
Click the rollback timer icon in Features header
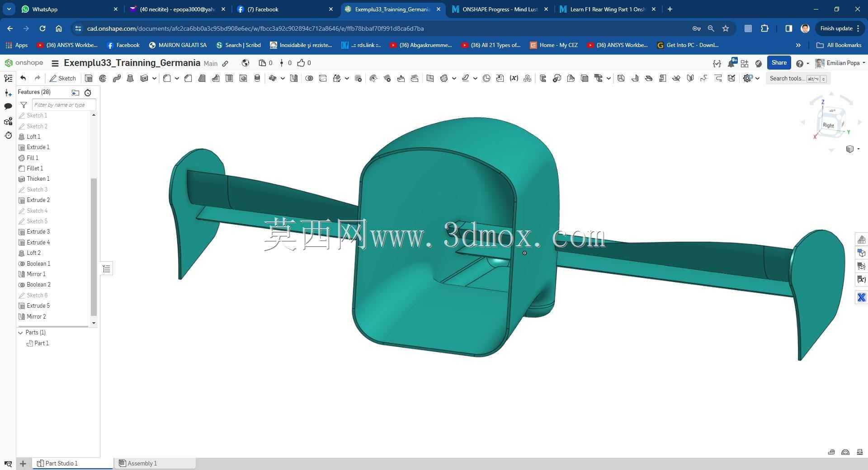88,92
